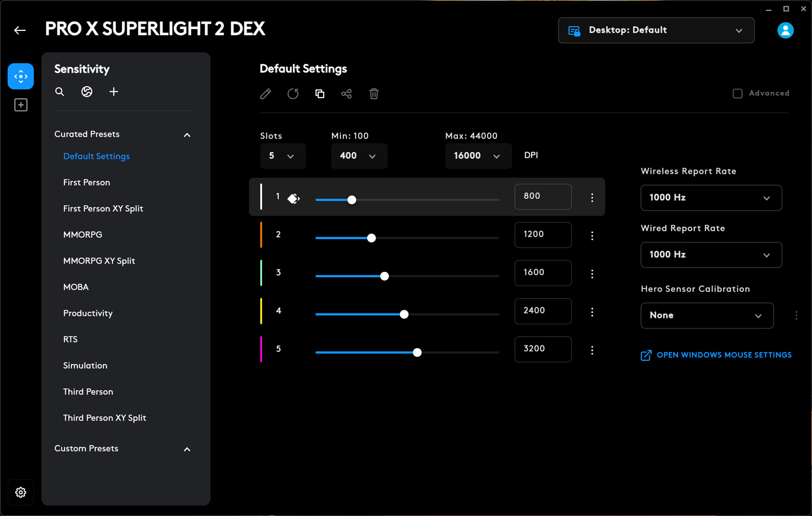This screenshot has width=812, height=516.
Task: Click the 1600 DPI value field
Action: click(543, 273)
